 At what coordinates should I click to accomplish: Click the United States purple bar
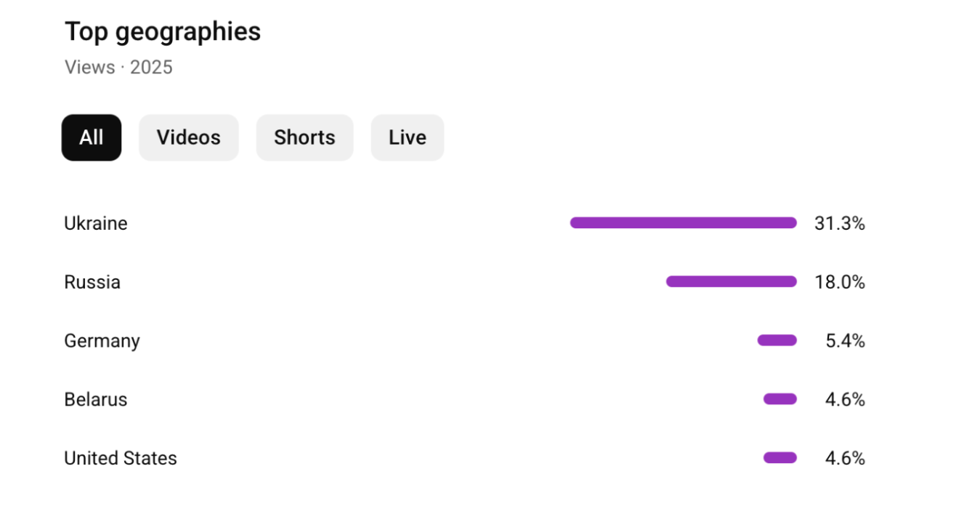779,458
